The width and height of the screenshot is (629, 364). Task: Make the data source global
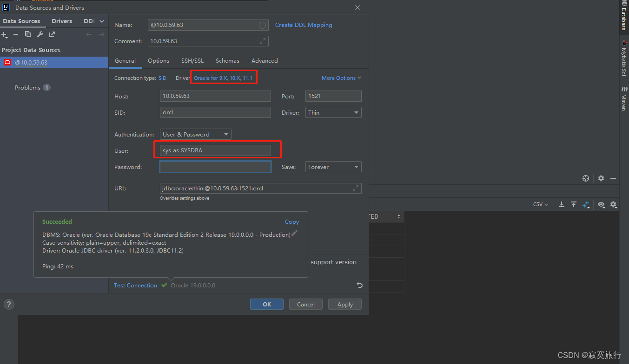pyautogui.click(x=52, y=34)
